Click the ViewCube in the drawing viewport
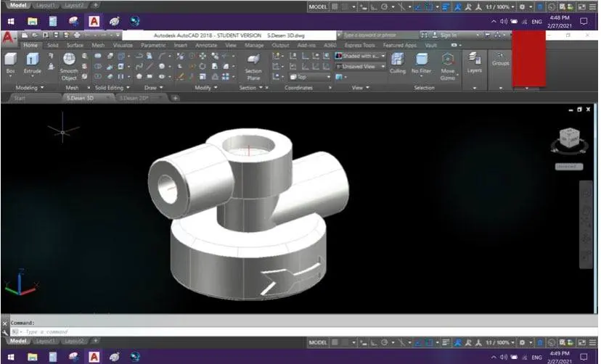 570,138
